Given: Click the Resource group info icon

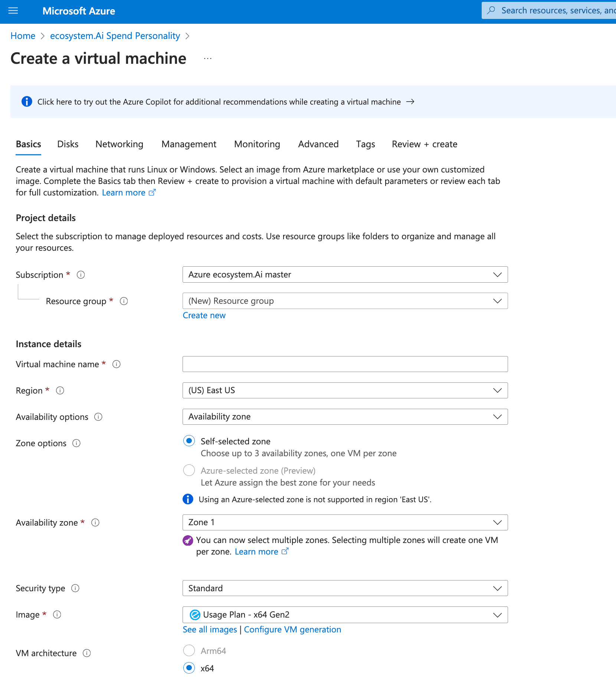Looking at the screenshot, I should [x=124, y=301].
